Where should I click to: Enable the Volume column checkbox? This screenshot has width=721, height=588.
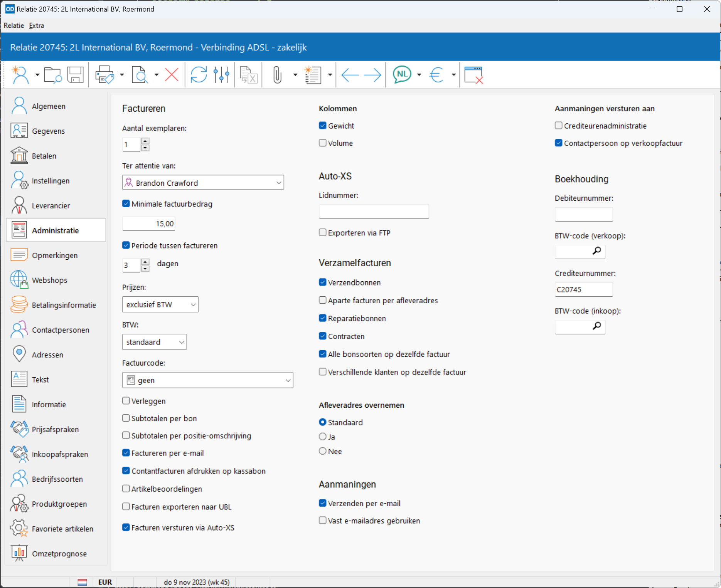323,143
